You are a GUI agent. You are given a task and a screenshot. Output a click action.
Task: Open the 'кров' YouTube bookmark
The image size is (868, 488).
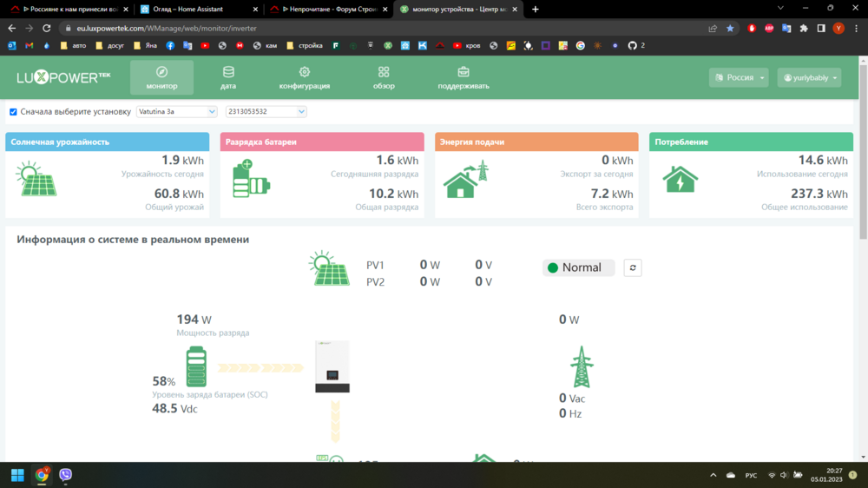click(x=467, y=45)
